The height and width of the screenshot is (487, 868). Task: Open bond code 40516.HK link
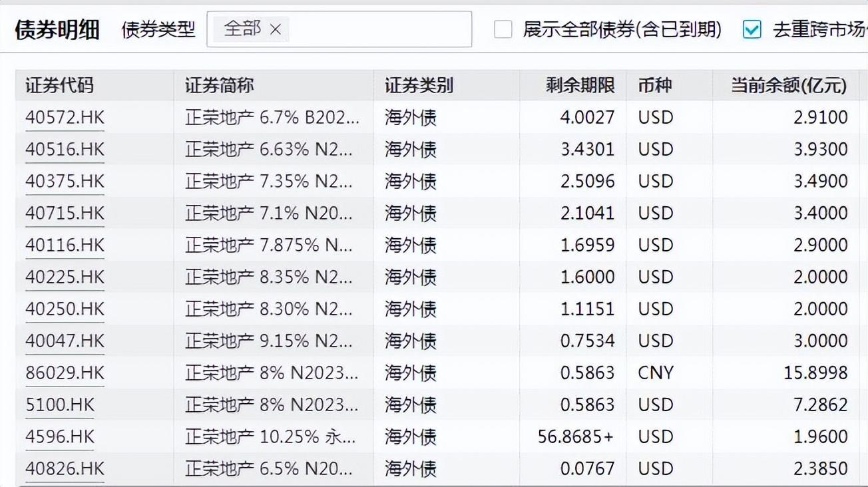pyautogui.click(x=65, y=150)
